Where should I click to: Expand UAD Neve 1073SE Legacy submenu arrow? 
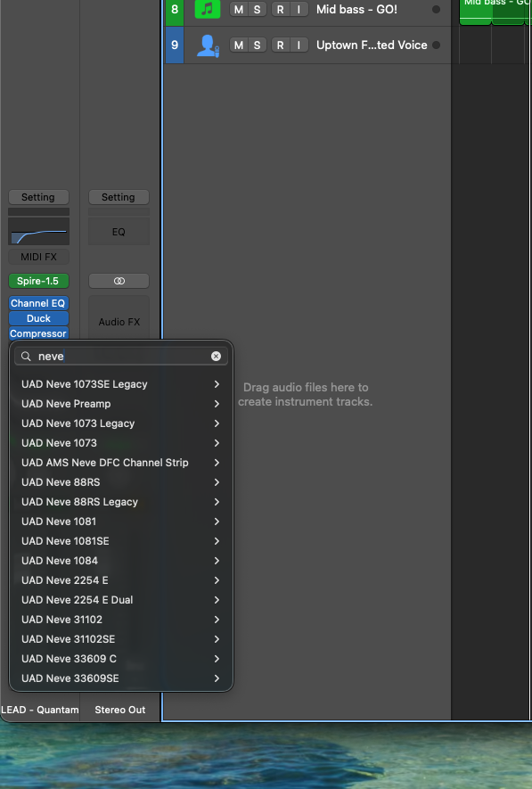217,384
